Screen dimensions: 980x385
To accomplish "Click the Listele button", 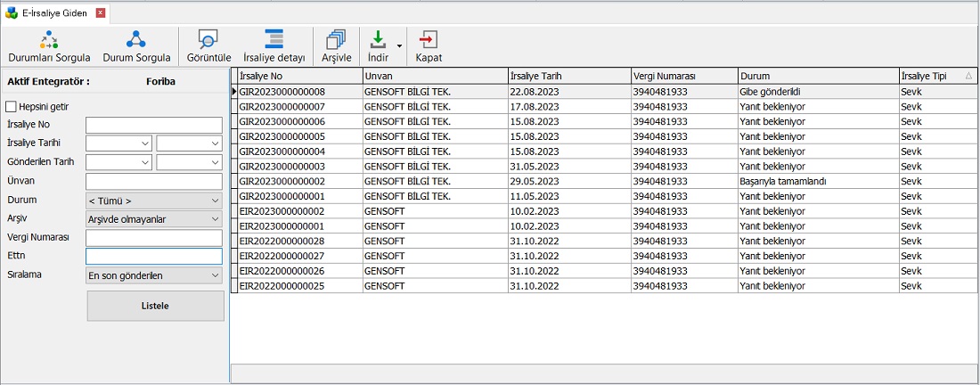I will [156, 307].
